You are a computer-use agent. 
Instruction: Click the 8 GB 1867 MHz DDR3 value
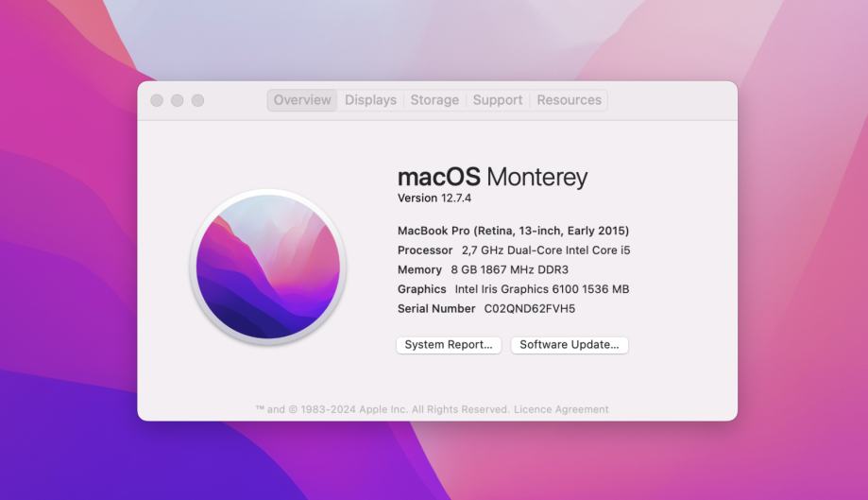click(x=509, y=269)
